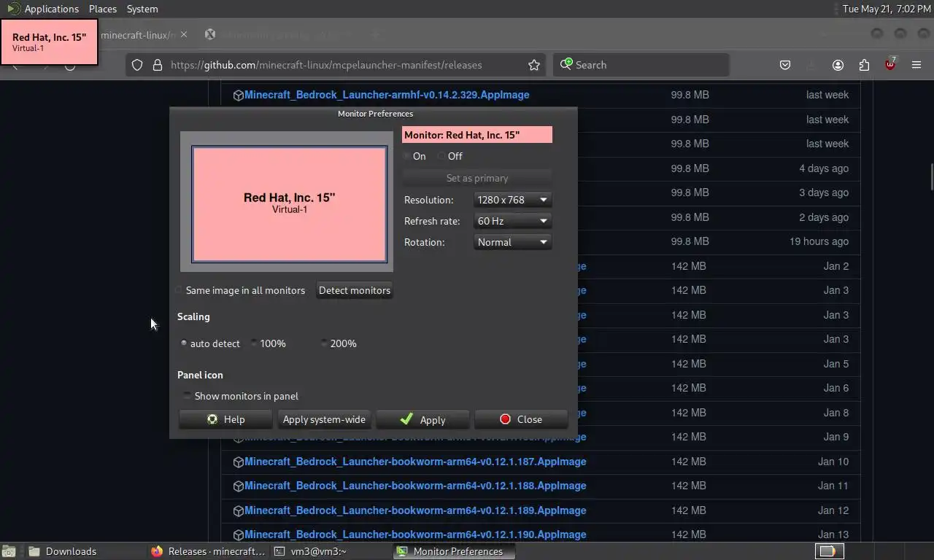Open the Applications menu
The height and width of the screenshot is (560, 934).
[x=51, y=9]
